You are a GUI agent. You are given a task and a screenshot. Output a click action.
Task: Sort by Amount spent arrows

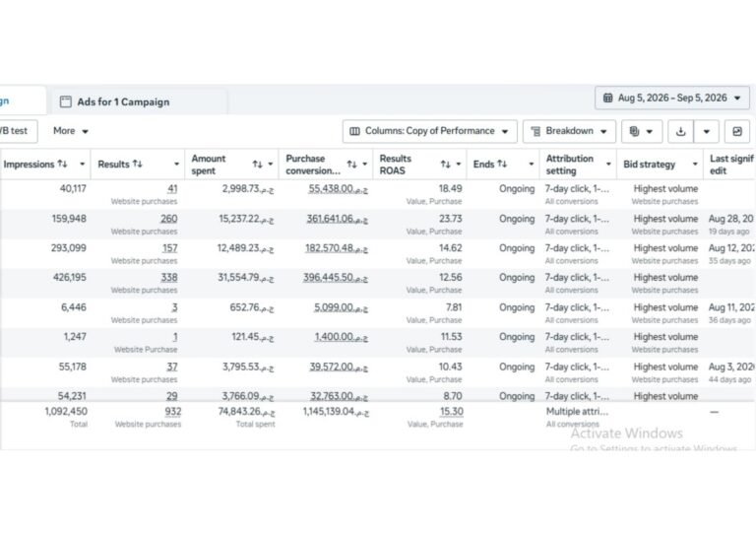258,165
